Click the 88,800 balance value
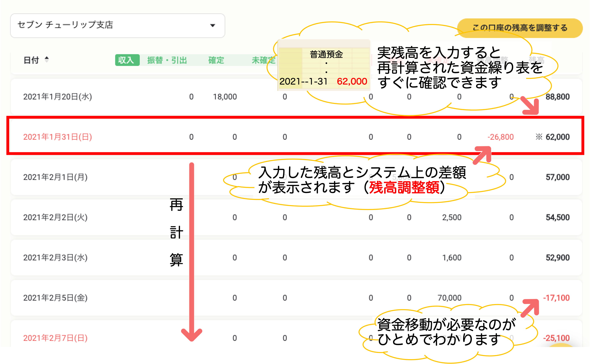The image size is (590, 364). [558, 97]
